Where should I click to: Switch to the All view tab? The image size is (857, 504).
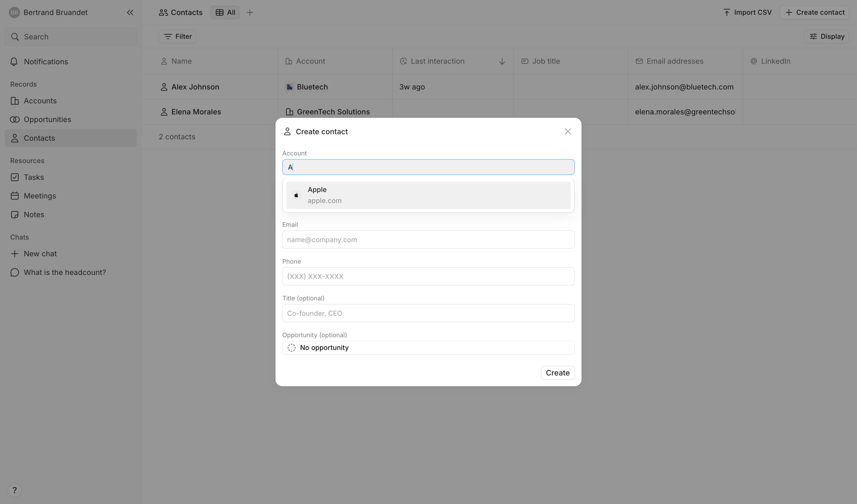[x=225, y=12]
